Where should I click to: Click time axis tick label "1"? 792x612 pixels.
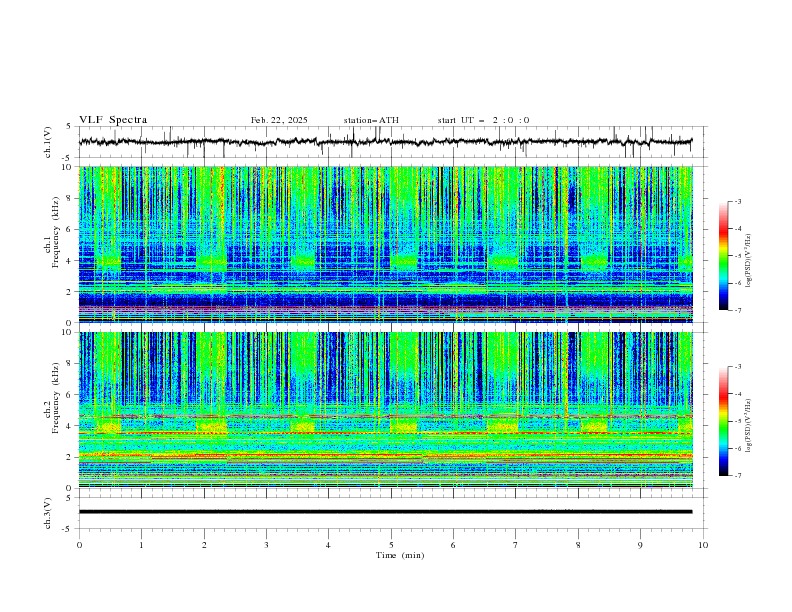click(x=141, y=545)
